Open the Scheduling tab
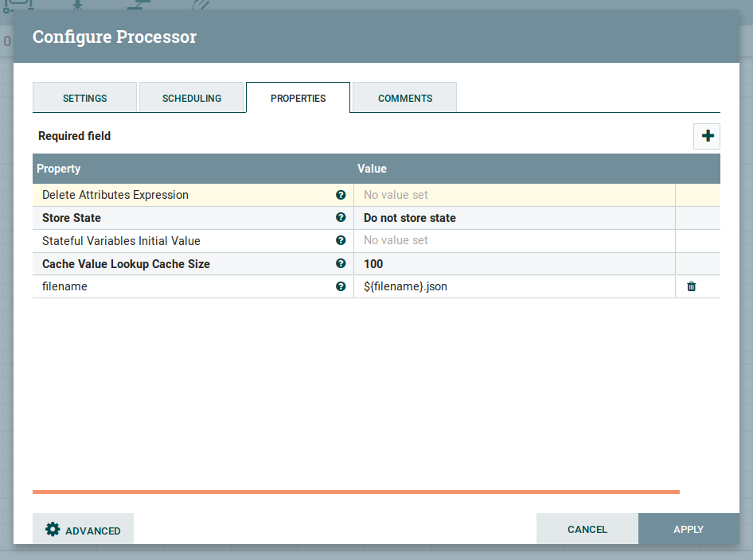 (191, 97)
